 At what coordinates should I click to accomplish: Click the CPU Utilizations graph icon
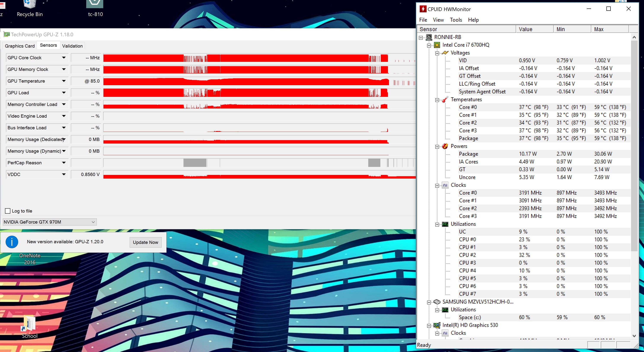click(445, 224)
